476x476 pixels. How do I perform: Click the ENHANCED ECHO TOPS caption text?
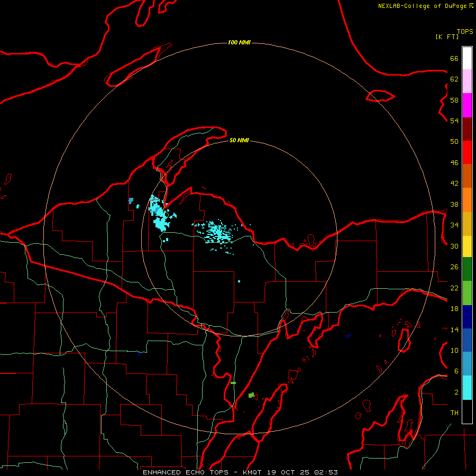pos(186,472)
